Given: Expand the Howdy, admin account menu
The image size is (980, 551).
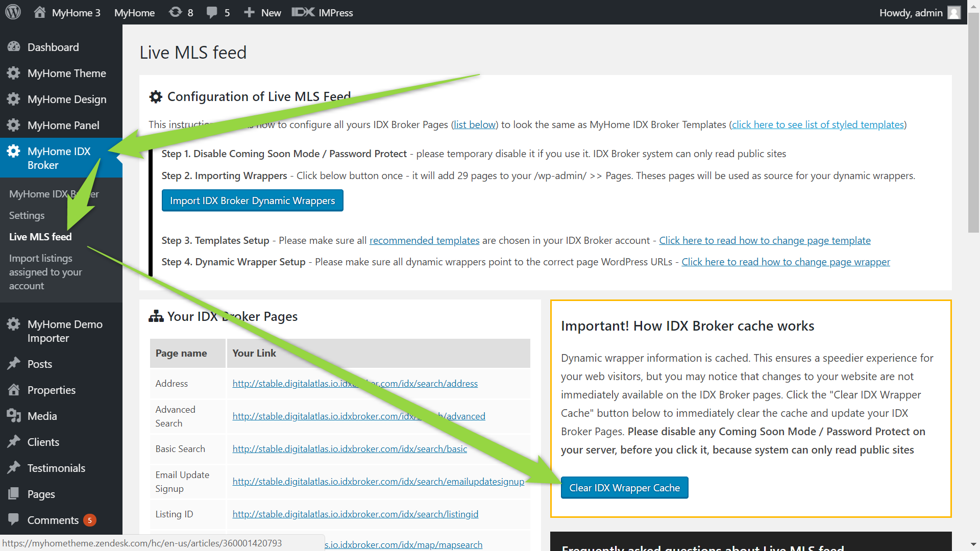Looking at the screenshot, I should pos(911,12).
